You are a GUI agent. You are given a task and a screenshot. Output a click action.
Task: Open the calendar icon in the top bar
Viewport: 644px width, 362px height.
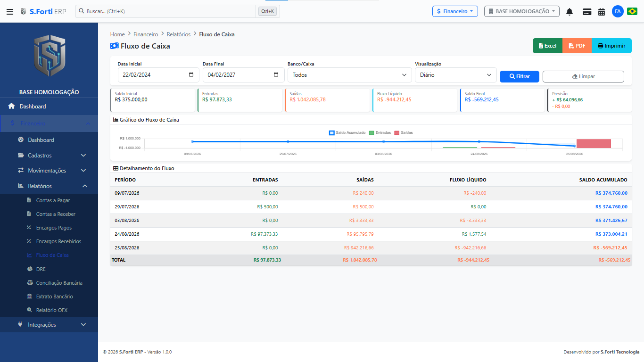pos(602,12)
